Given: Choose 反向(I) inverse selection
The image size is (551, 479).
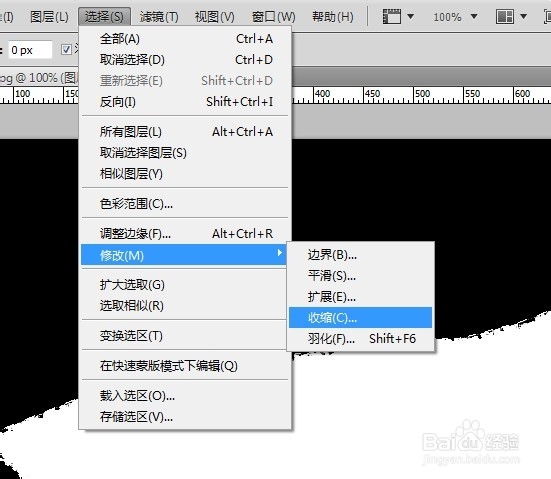Looking at the screenshot, I should tap(186, 102).
